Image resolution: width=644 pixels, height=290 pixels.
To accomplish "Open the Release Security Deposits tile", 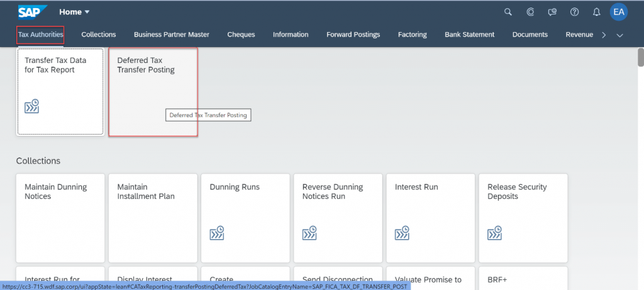I will 523,218.
